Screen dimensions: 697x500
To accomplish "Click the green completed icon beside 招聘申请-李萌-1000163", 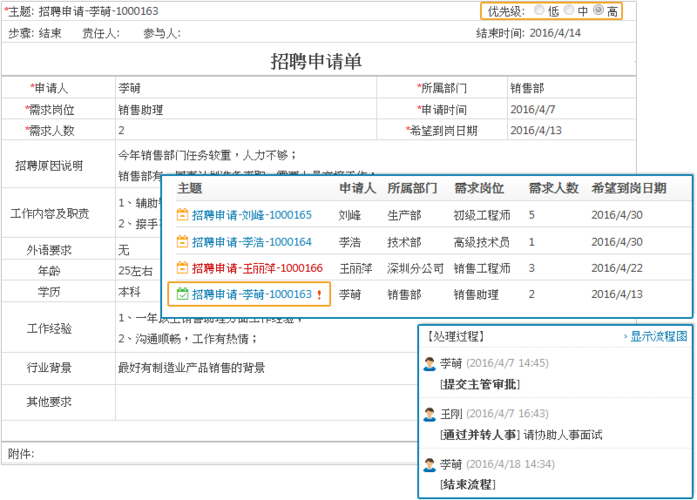I will tap(182, 295).
